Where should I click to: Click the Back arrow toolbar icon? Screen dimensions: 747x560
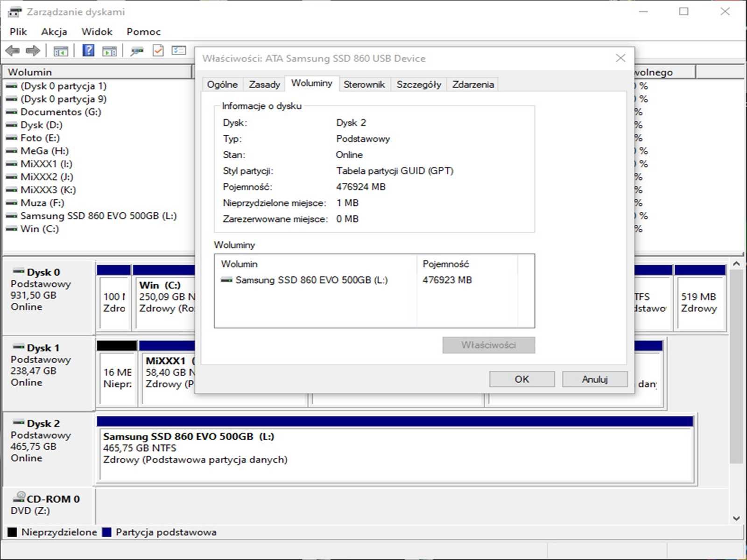13,50
